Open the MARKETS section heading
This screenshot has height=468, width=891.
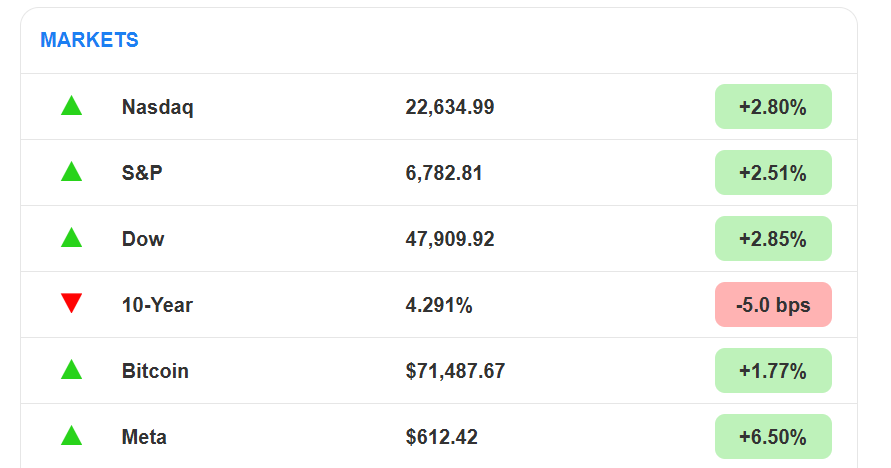tap(89, 40)
